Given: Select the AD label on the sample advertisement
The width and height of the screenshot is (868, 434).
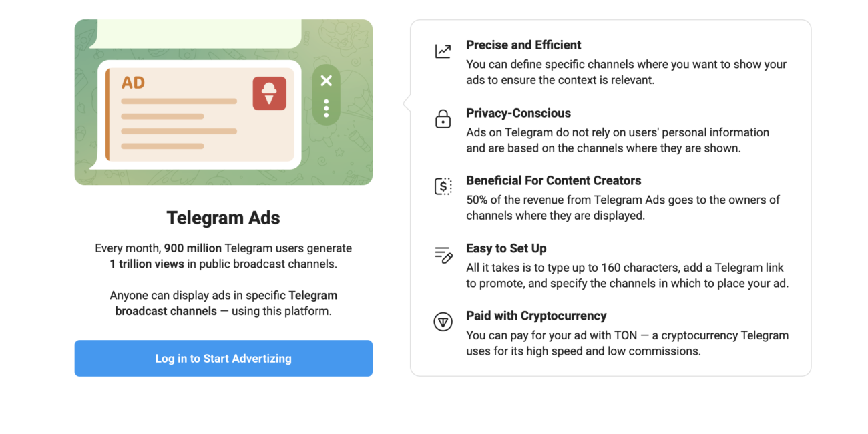Looking at the screenshot, I should click(x=132, y=82).
